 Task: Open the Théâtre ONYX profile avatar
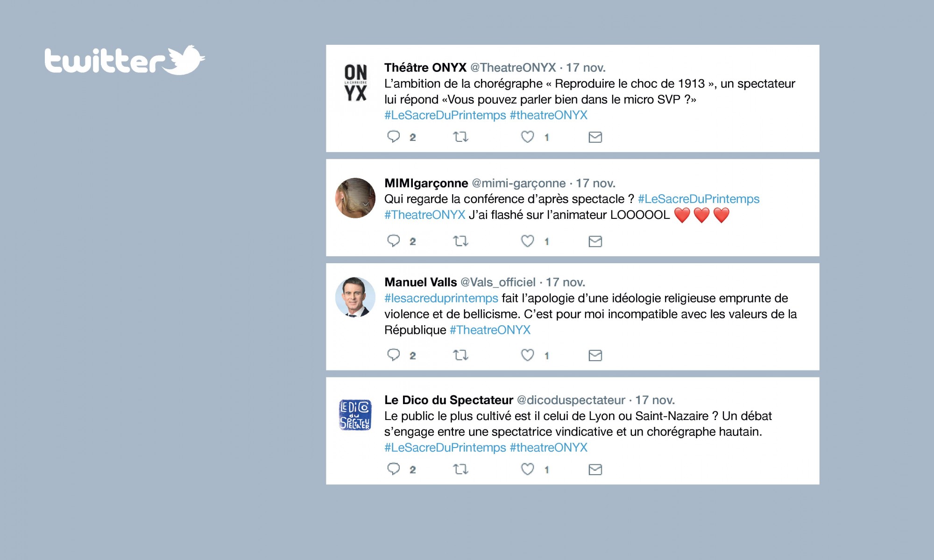(355, 83)
